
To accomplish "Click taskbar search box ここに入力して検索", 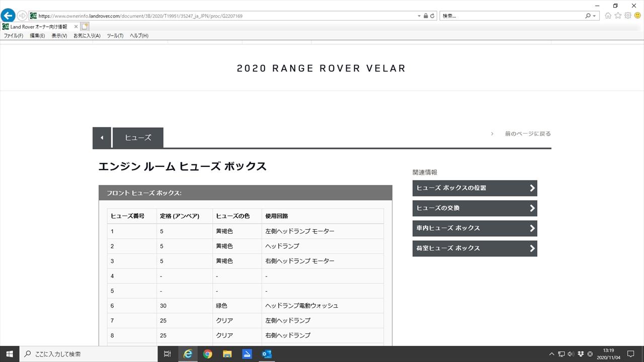I will tap(89, 354).
